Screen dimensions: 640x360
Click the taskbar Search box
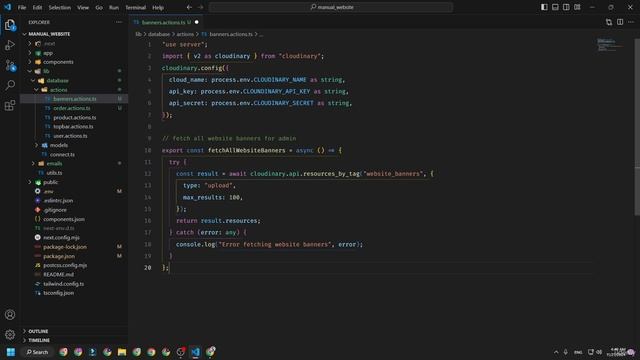[37, 352]
